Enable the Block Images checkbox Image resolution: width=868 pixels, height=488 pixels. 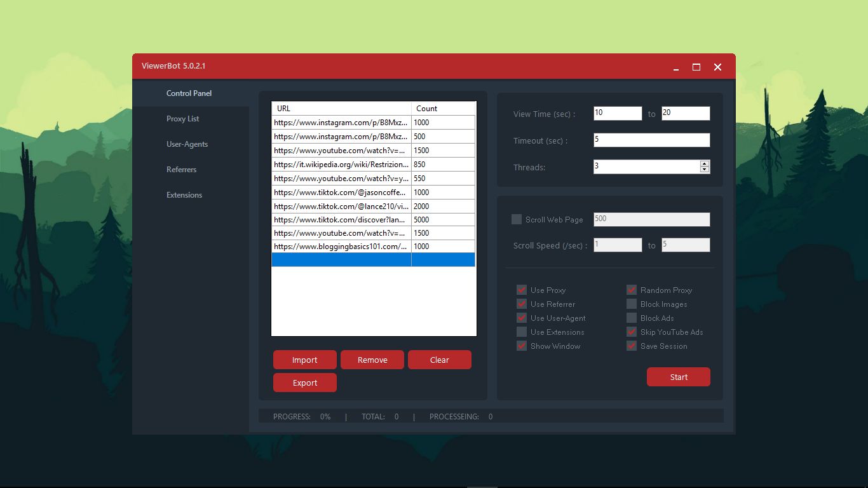[x=632, y=304]
